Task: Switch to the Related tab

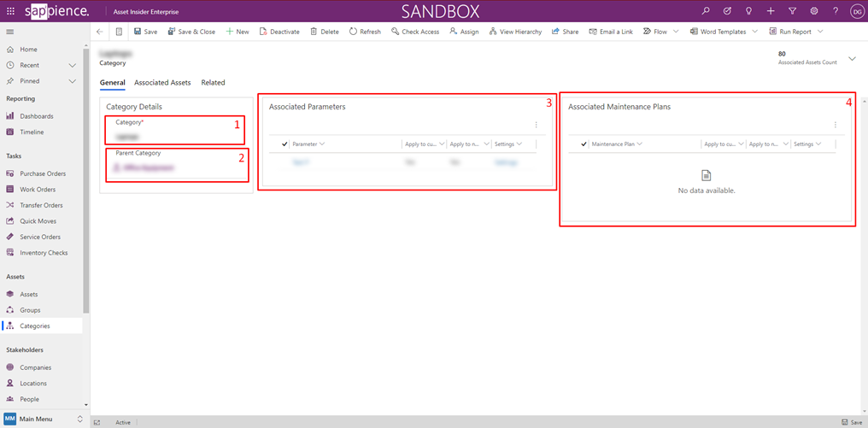Action: [213, 83]
